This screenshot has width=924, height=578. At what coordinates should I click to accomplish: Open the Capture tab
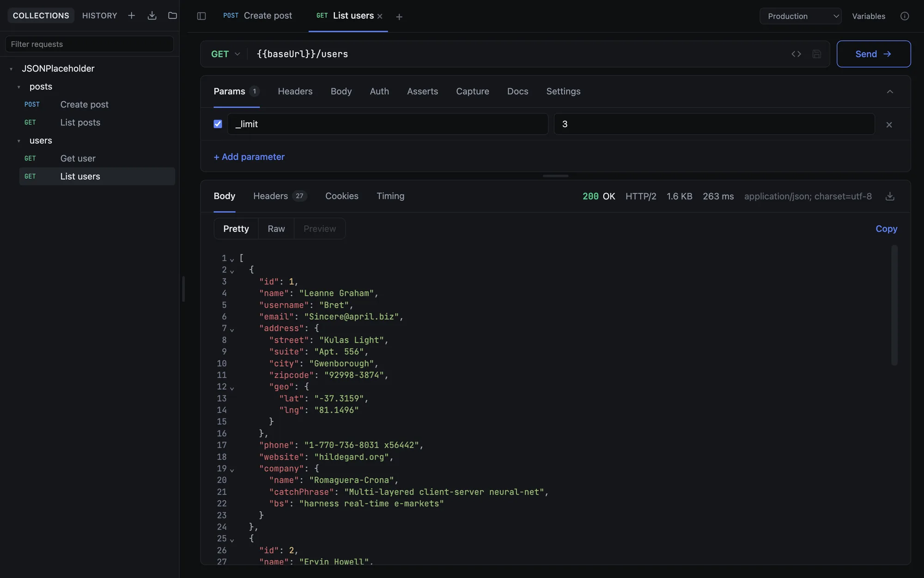(473, 92)
